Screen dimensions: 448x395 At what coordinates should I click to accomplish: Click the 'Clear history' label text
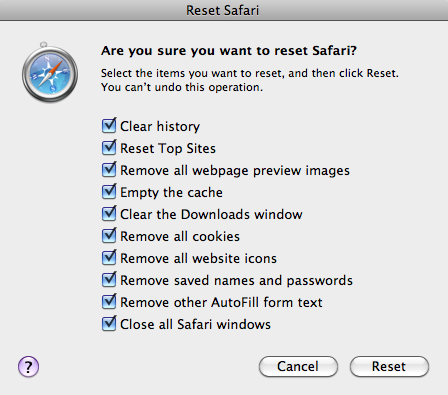[x=160, y=127]
